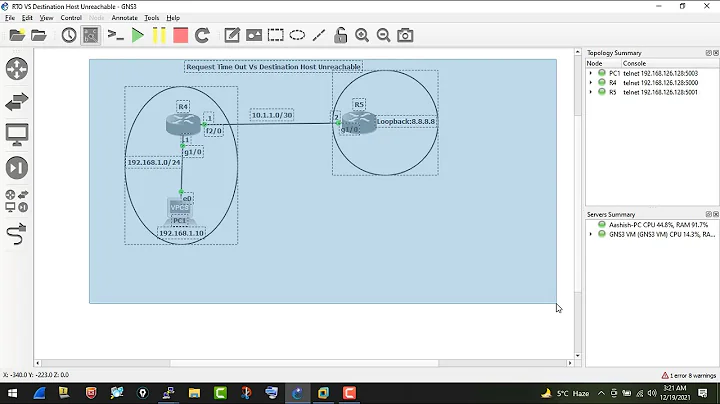This screenshot has height=404, width=720.
Task: Open the snapshot manager clock icon
Action: click(x=69, y=35)
